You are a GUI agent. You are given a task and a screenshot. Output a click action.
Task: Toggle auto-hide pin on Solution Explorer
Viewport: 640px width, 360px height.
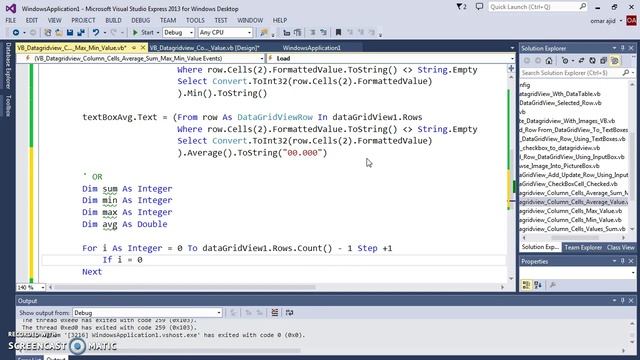coord(622,48)
